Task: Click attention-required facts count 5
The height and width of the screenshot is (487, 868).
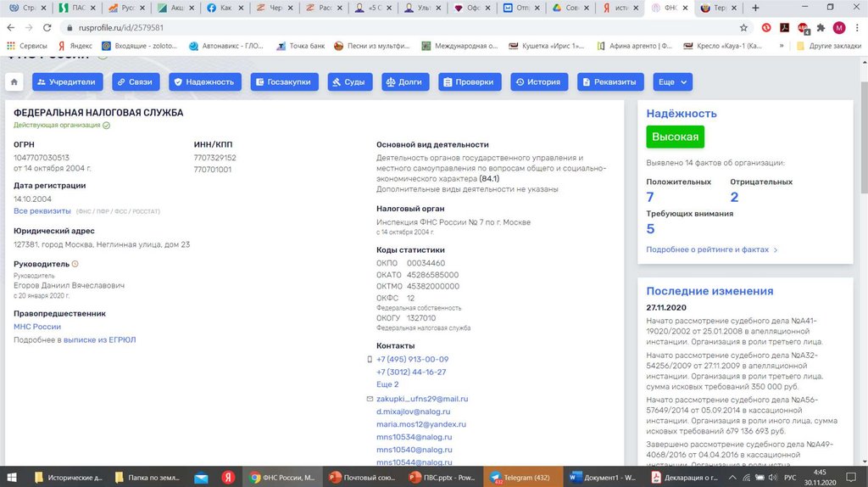Action: click(650, 229)
